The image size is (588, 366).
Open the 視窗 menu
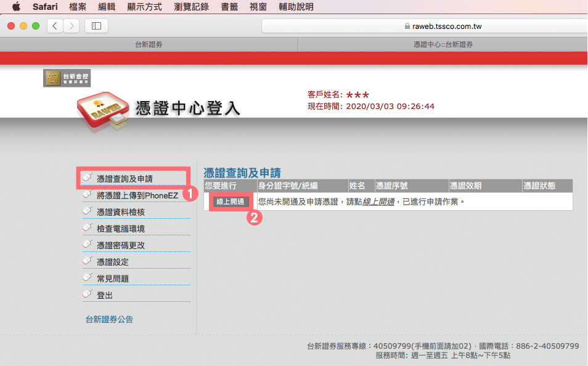(x=258, y=7)
